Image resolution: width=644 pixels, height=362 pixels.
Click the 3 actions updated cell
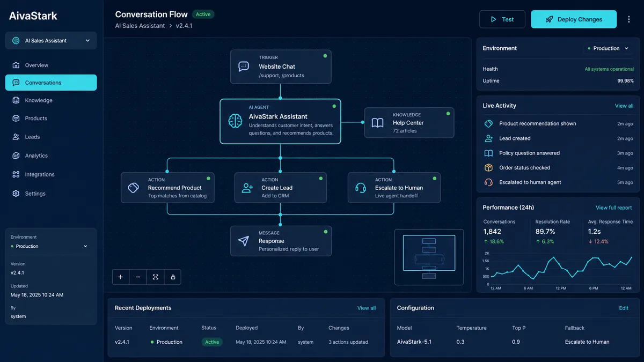click(x=348, y=342)
